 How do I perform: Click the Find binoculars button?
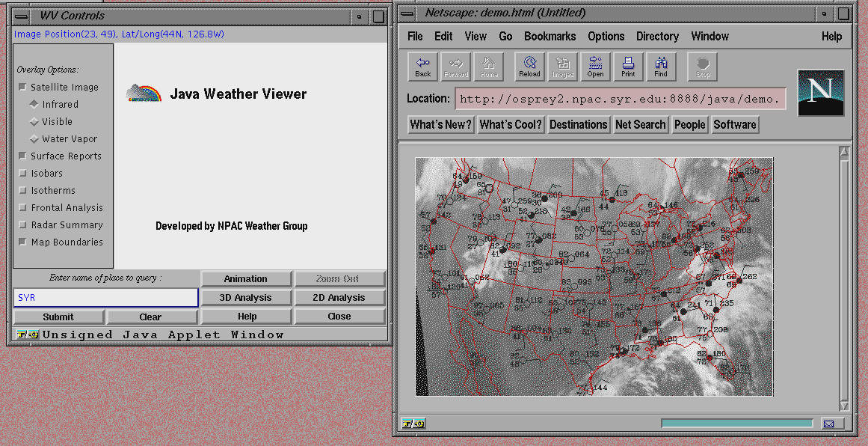click(x=661, y=67)
